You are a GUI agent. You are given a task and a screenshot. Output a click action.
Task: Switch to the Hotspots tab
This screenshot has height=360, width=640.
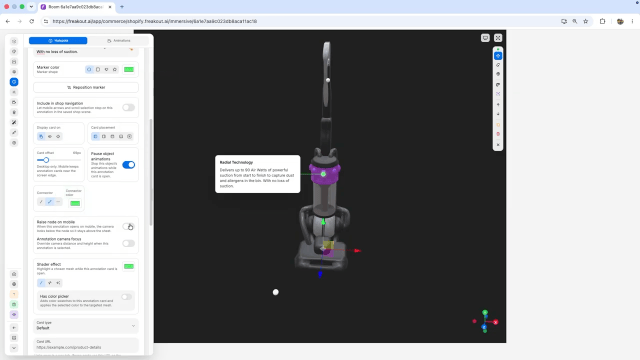58,40
